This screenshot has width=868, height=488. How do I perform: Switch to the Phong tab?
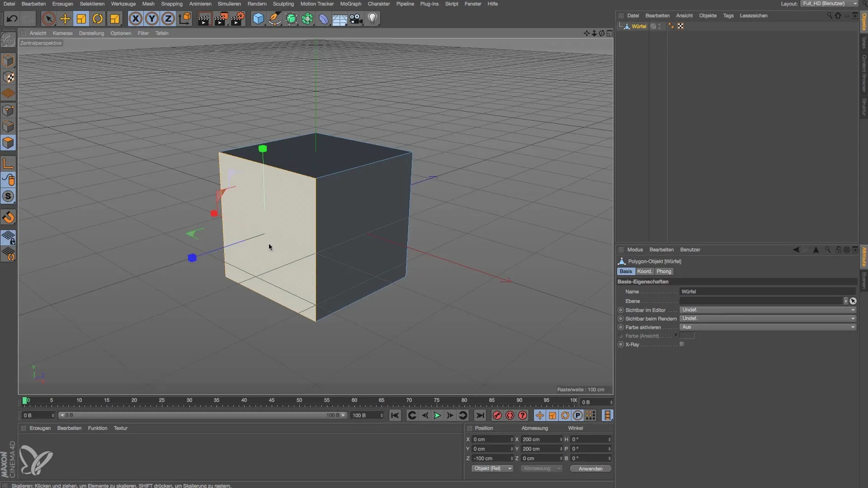pos(664,272)
